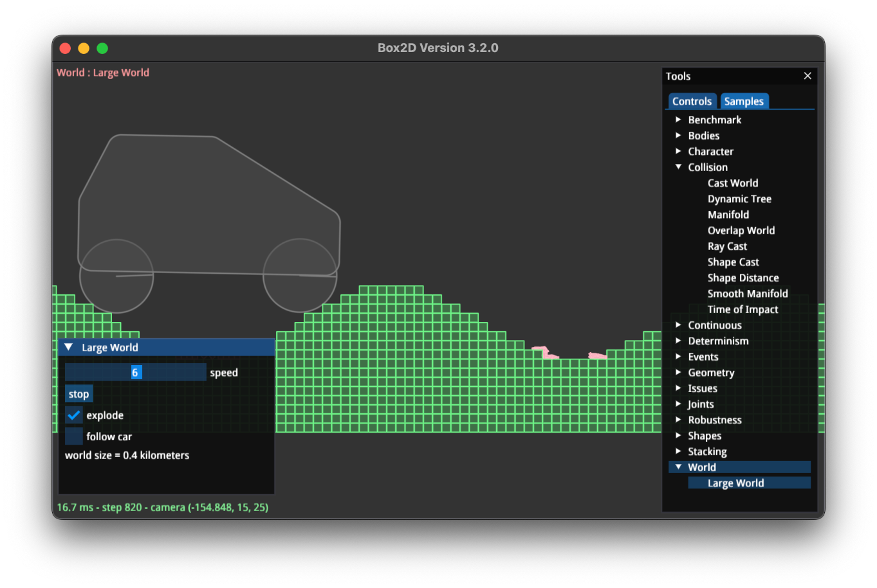The width and height of the screenshot is (877, 588).
Task: Click the step and camera status text
Action: tap(163, 507)
